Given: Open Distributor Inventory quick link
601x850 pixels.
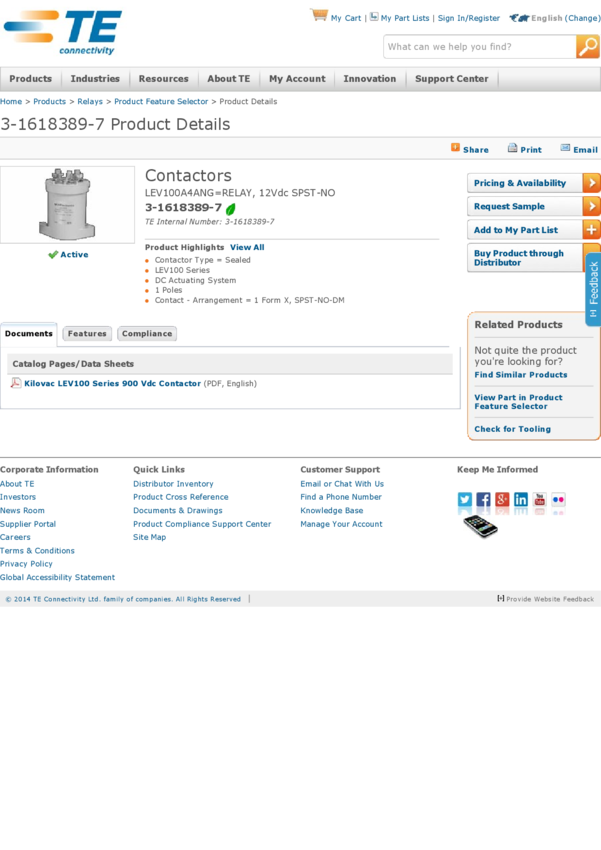Looking at the screenshot, I should coord(173,484).
